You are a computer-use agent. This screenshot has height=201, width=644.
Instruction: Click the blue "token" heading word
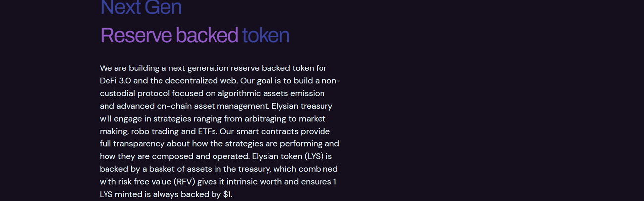266,35
